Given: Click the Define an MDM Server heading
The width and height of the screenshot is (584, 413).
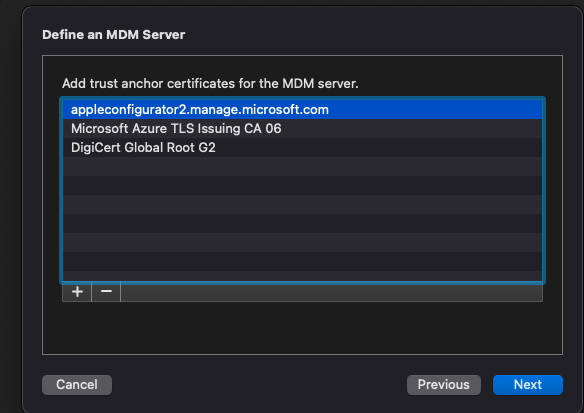Looking at the screenshot, I should 114,35.
